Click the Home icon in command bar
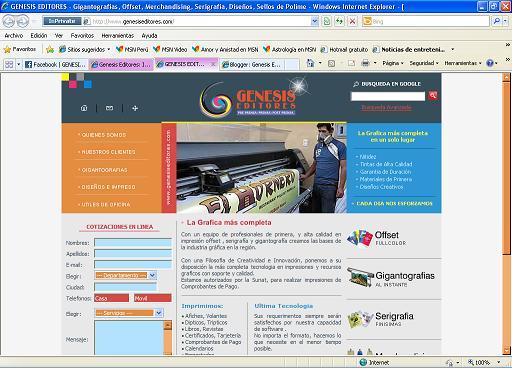Viewport: 512px width, 368px height. coord(310,63)
